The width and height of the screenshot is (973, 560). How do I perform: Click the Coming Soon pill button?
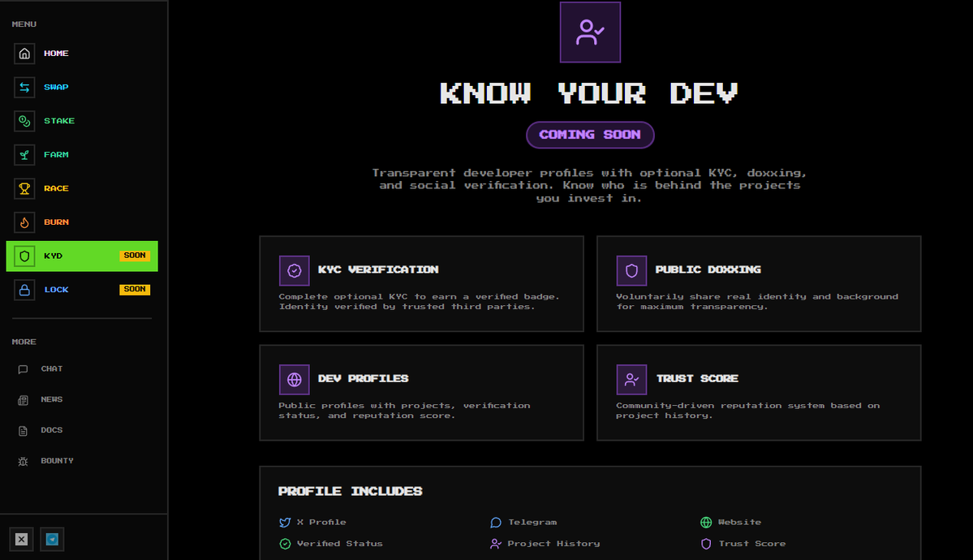point(590,135)
